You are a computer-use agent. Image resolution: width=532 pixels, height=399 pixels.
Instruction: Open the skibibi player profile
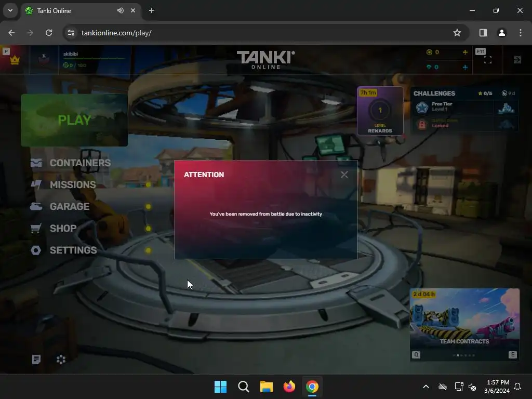click(94, 59)
